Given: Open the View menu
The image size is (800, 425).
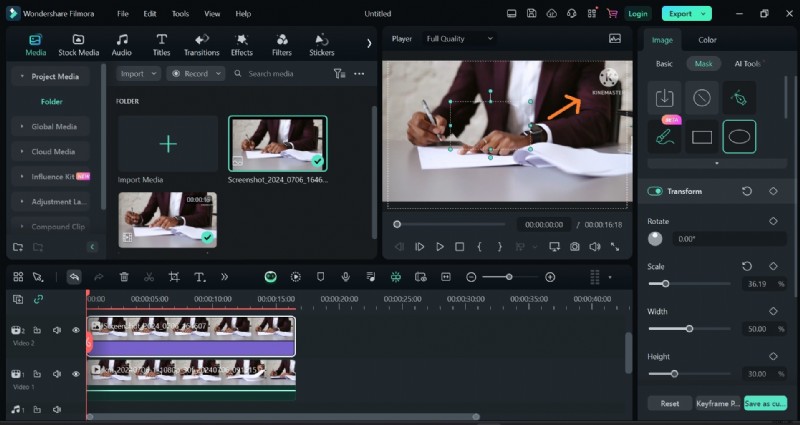Looking at the screenshot, I should point(212,14).
